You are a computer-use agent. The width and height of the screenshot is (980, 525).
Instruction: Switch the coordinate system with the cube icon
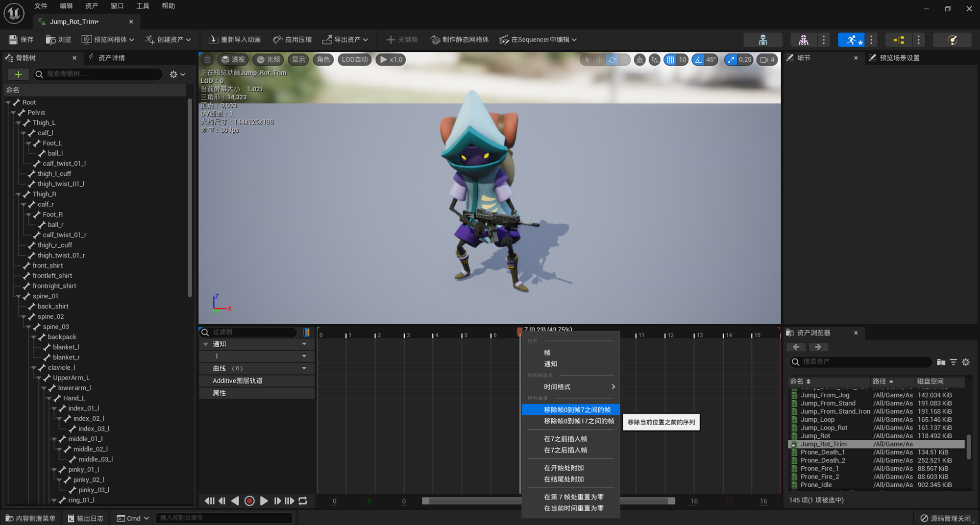coord(639,60)
